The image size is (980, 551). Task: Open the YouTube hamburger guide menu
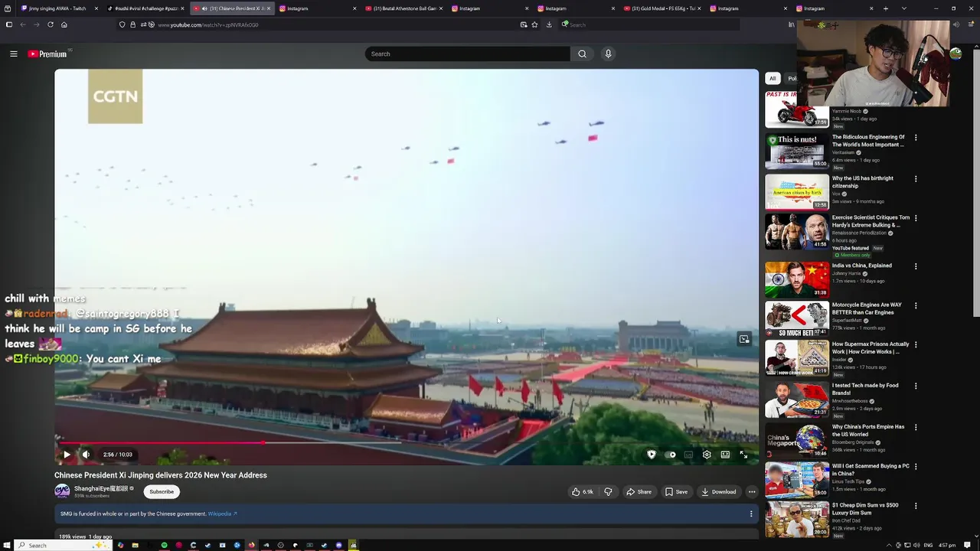[14, 54]
